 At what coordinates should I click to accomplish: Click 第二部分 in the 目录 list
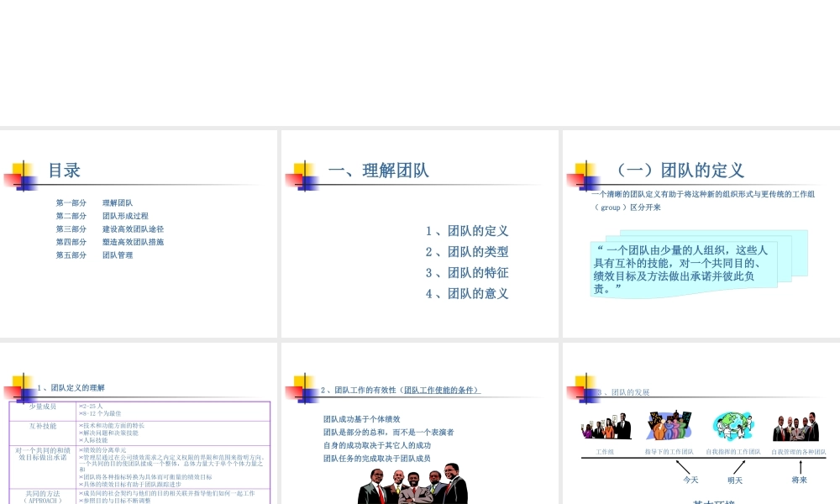[x=71, y=216]
